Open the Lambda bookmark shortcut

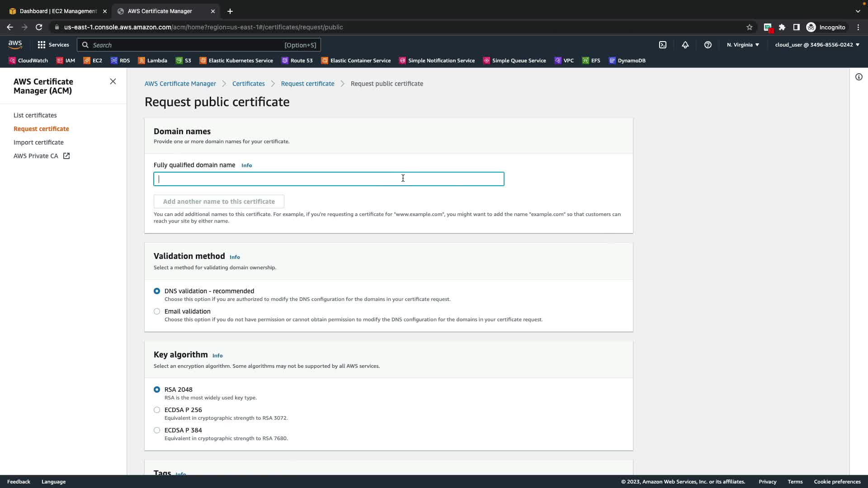tap(153, 61)
